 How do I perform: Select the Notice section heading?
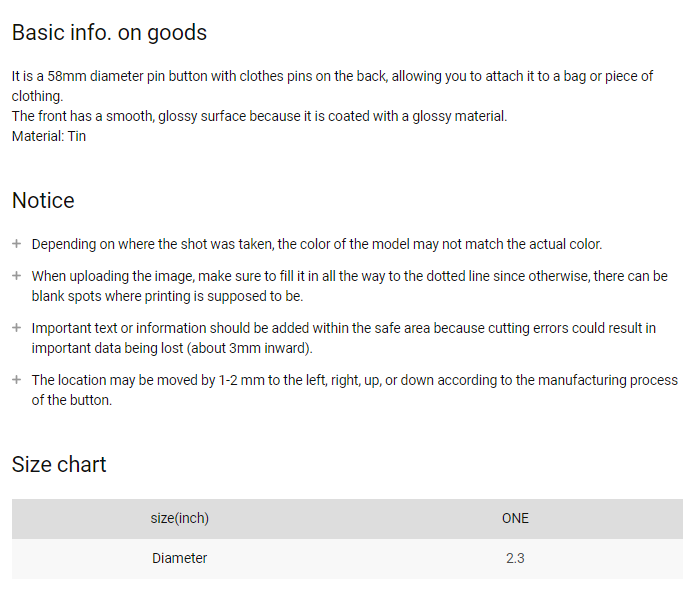click(x=43, y=200)
